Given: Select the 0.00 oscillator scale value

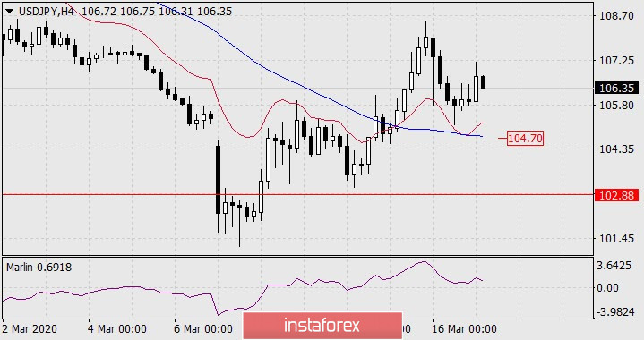Looking at the screenshot, I should (608, 288).
